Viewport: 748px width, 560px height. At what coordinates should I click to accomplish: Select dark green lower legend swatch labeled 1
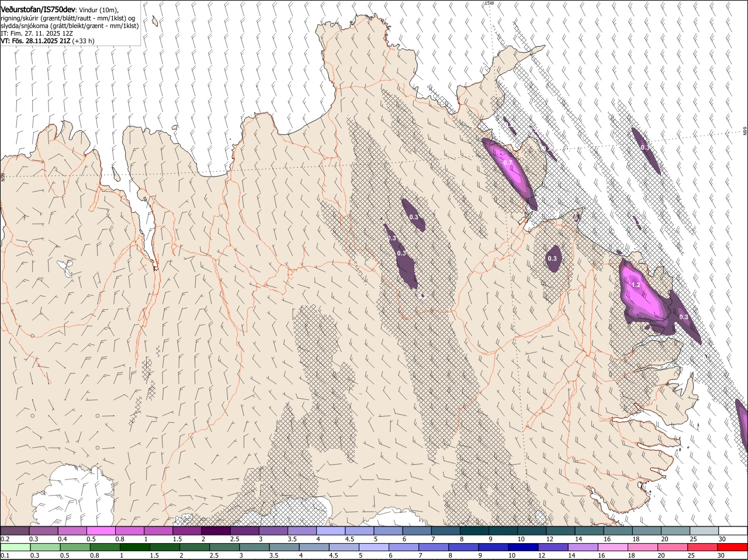pos(134,547)
